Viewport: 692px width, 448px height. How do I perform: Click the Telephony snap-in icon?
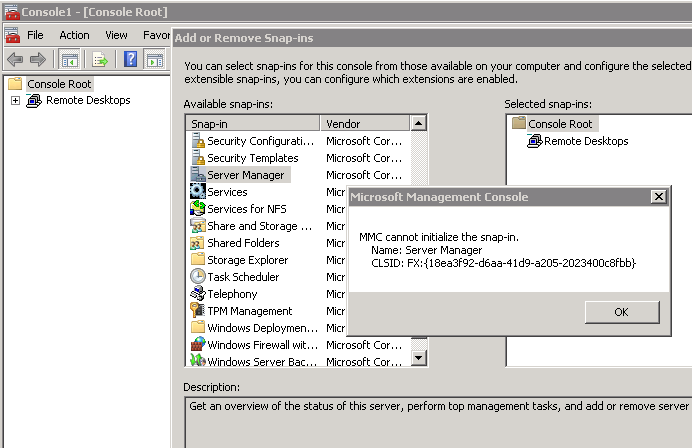coord(198,294)
